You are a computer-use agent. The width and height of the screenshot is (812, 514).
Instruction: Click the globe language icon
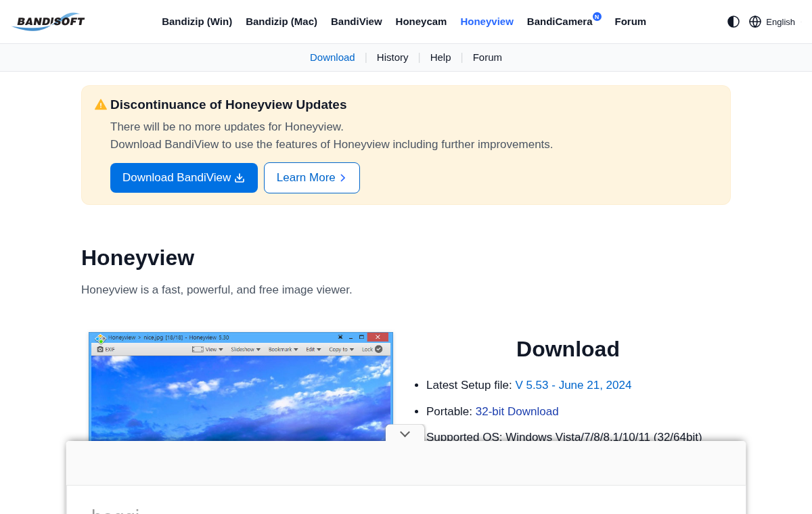(755, 22)
